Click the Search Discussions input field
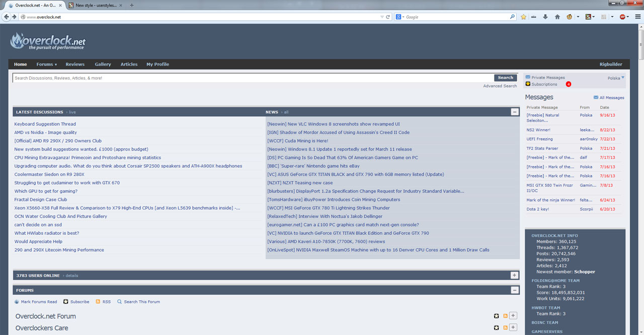The image size is (644, 335). point(253,78)
